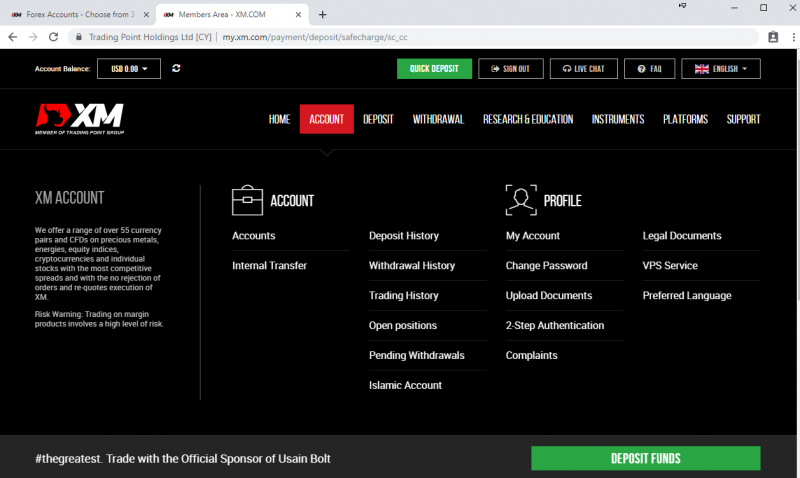Open the English language dropdown
Image resolution: width=800 pixels, height=478 pixels.
721,68
